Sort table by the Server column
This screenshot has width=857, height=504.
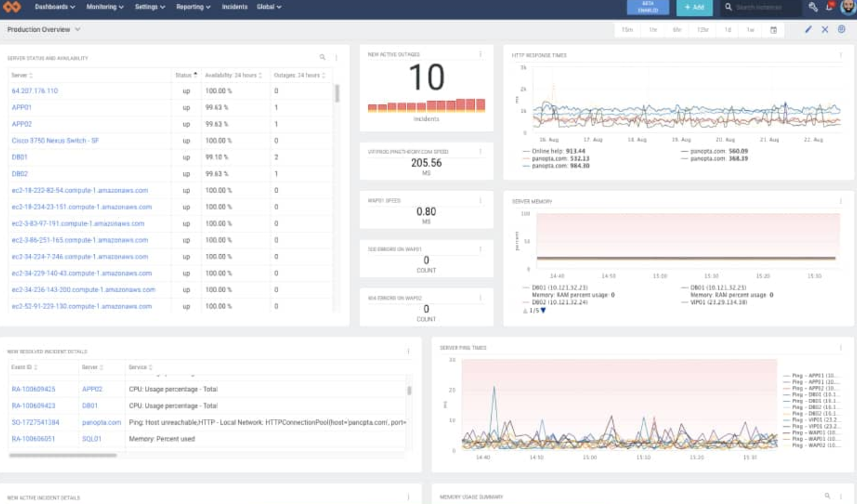(x=22, y=75)
